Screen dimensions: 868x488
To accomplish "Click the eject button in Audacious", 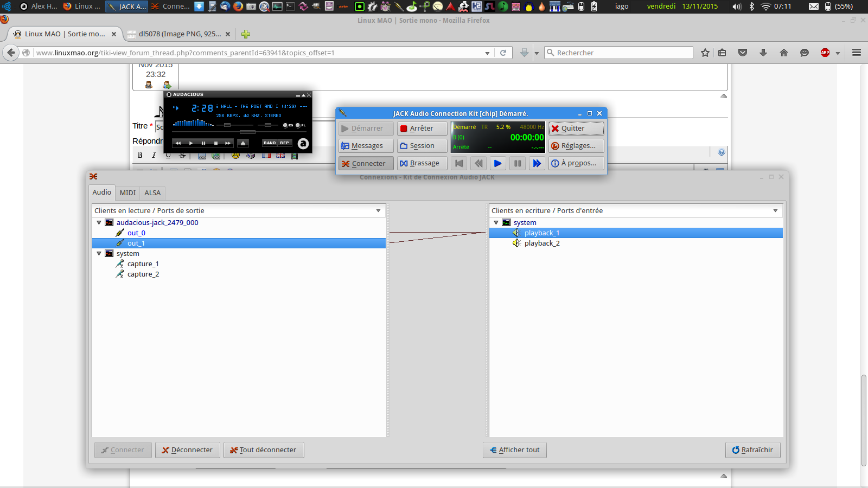I will click(x=243, y=143).
